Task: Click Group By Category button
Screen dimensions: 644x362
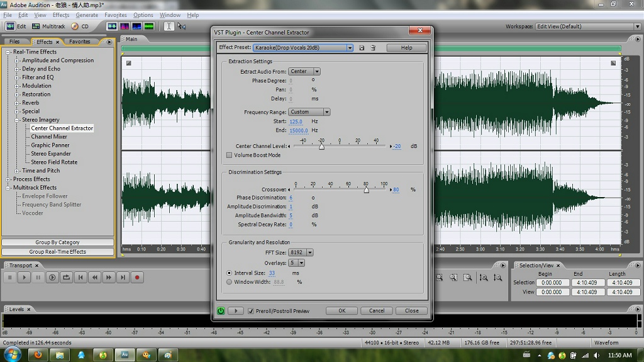Action: coord(57,242)
